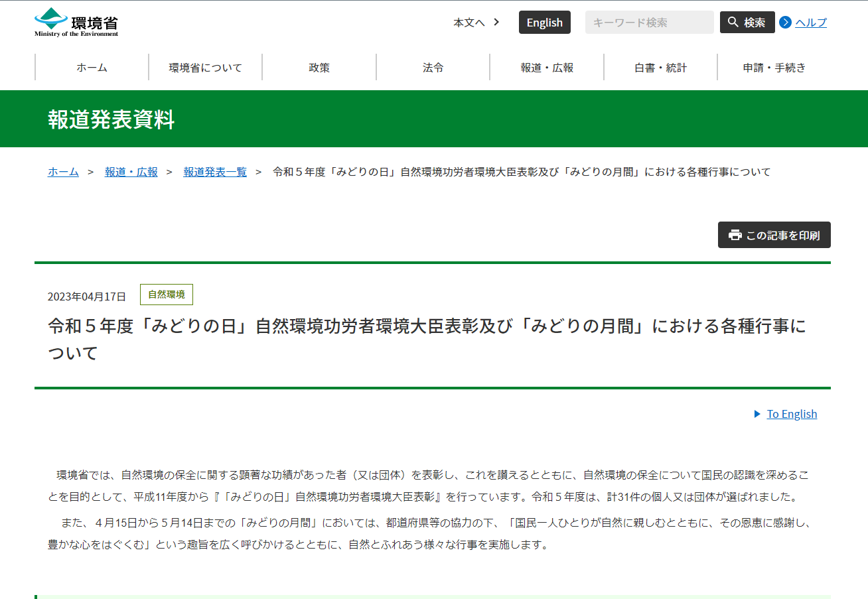The image size is (868, 599).
Task: Switch to the English version
Action: coord(544,22)
